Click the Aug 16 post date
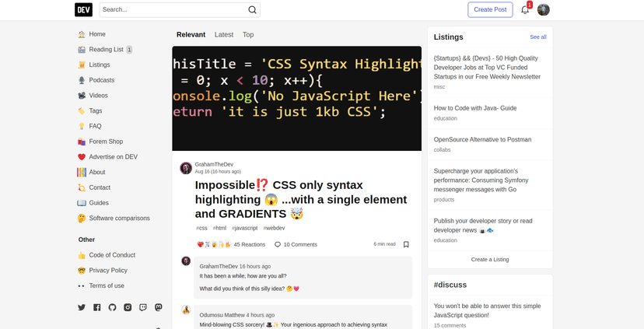Screen dimensions: 644x329 (x=218, y=172)
